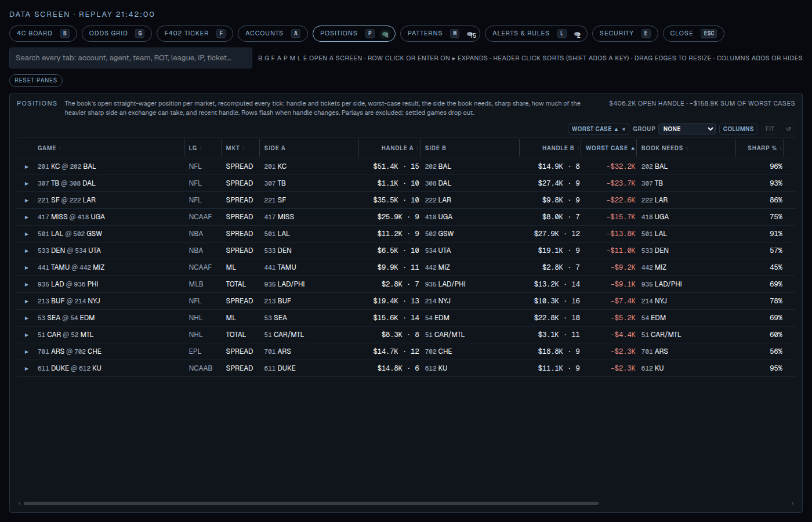This screenshot has height=522, width=812.
Task: Click the MKT column sort icon
Action: coord(244,148)
